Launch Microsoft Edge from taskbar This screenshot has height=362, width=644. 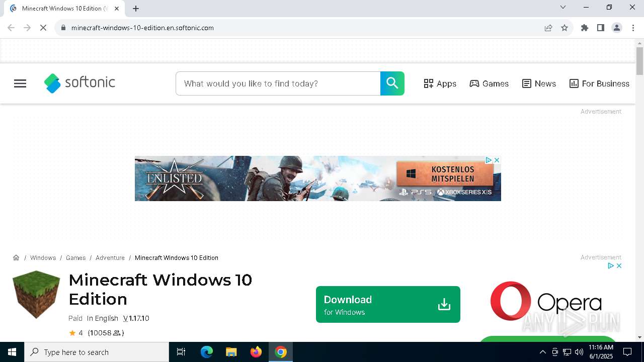click(x=207, y=352)
